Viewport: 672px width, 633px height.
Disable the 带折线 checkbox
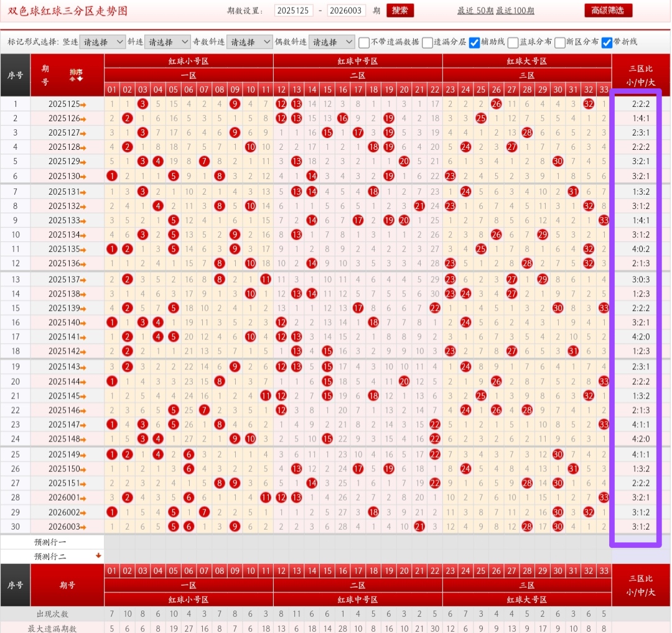pos(607,42)
